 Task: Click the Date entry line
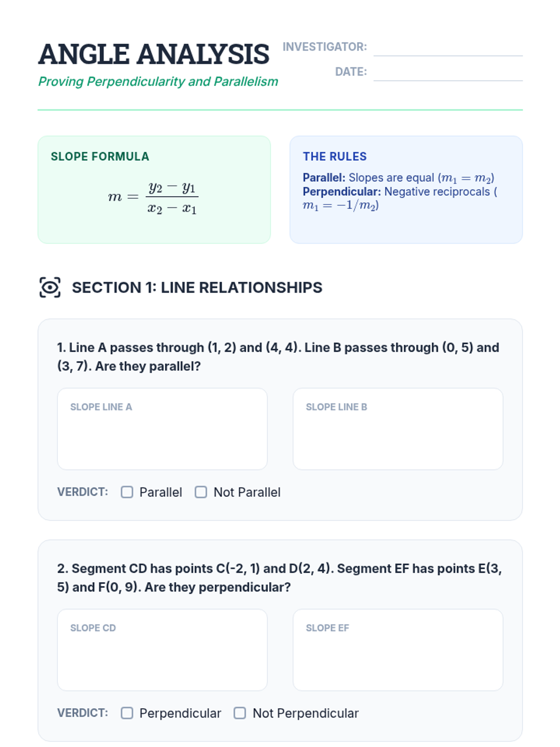448,74
